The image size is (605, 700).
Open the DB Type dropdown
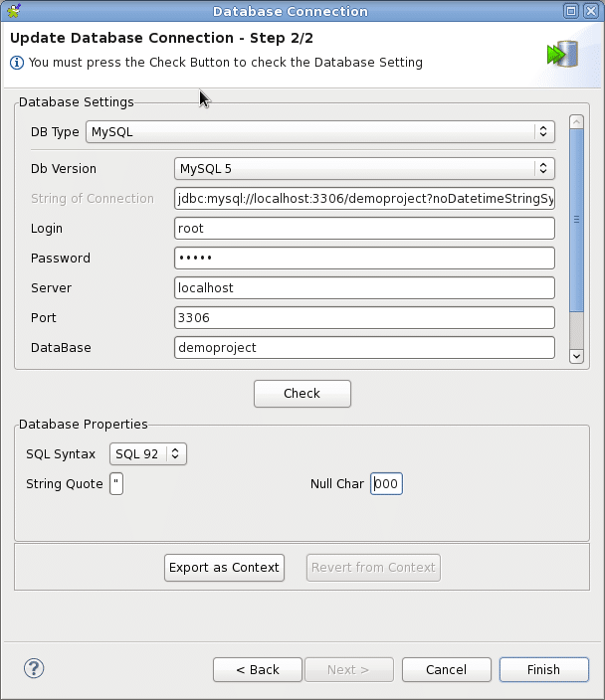click(319, 131)
